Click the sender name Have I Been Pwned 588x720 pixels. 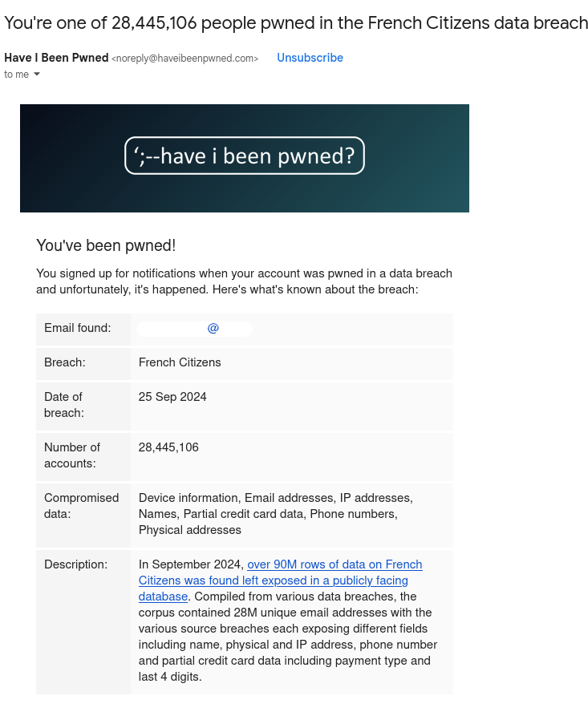point(56,58)
